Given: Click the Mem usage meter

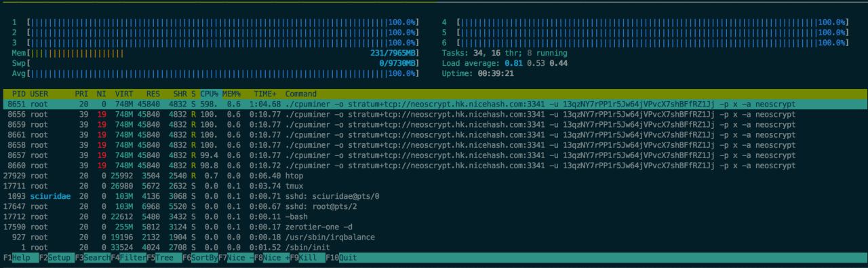Looking at the screenshot, I should point(216,52).
